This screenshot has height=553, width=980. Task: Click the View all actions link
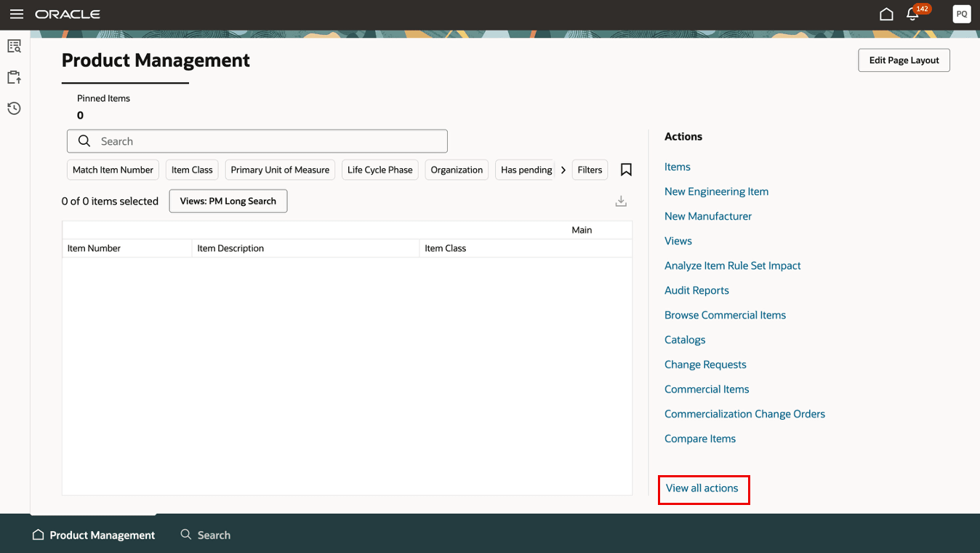[703, 488]
